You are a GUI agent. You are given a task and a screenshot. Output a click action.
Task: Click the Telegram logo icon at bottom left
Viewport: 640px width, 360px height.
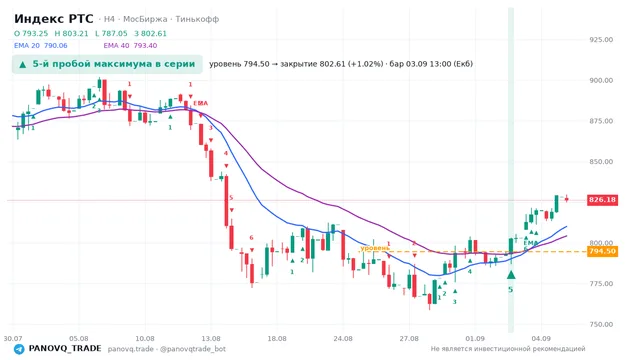(x=19, y=349)
